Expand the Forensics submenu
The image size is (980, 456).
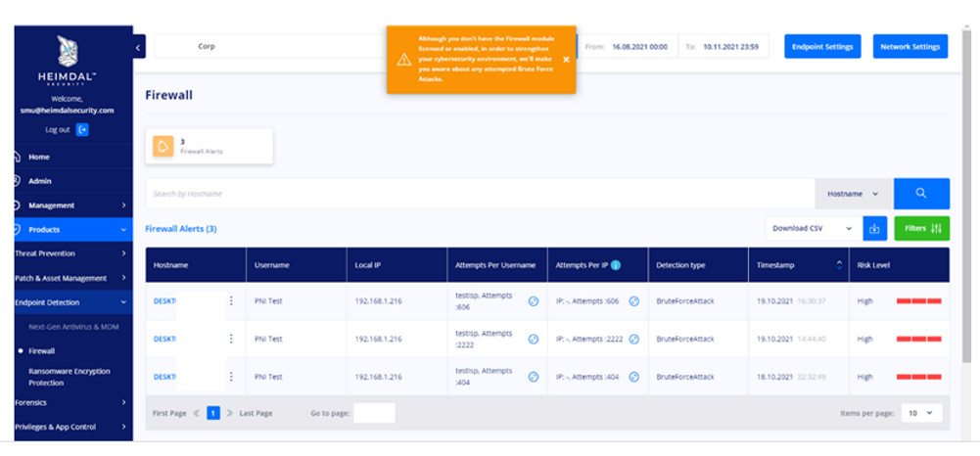73,403
